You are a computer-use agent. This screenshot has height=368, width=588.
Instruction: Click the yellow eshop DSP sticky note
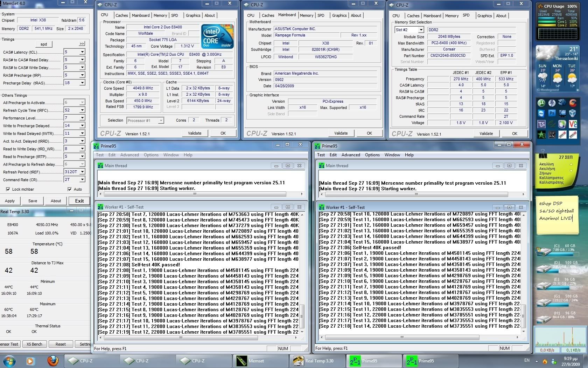click(x=557, y=216)
